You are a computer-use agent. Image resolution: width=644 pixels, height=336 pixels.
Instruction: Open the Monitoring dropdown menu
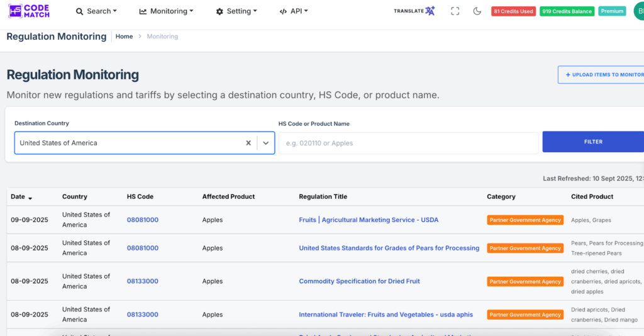166,11
